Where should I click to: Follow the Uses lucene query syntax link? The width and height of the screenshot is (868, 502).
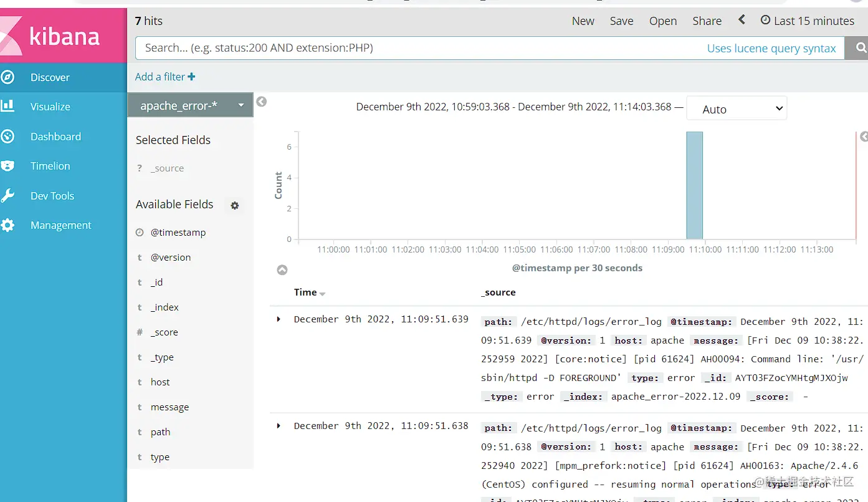pyautogui.click(x=771, y=48)
